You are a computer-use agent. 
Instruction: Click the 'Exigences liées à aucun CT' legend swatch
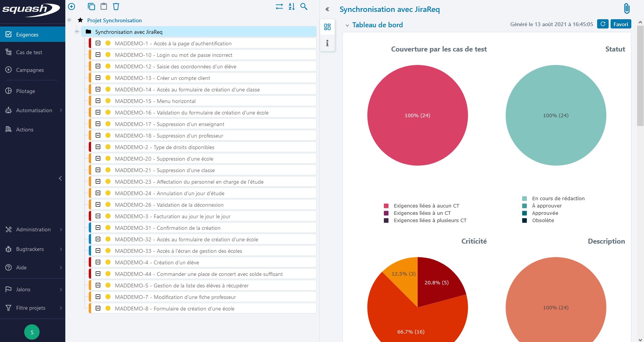coord(386,206)
